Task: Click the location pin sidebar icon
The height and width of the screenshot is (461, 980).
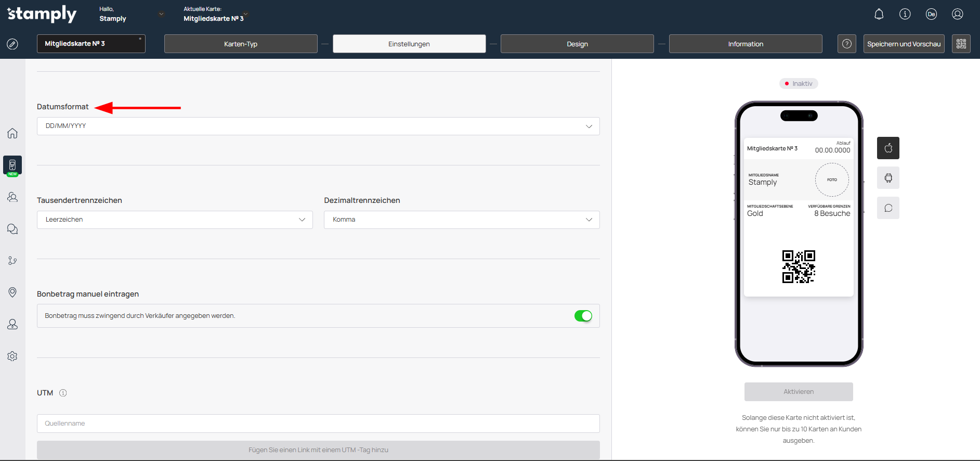Action: tap(12, 292)
